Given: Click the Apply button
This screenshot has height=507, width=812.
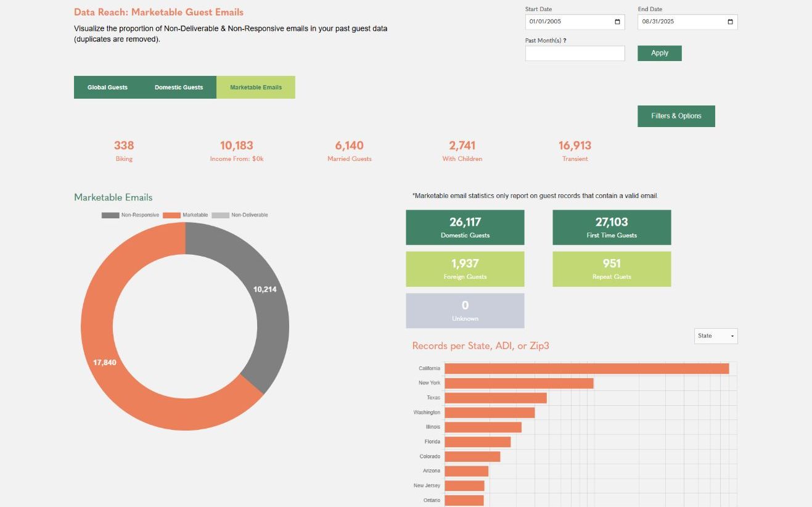Looking at the screenshot, I should (660, 53).
